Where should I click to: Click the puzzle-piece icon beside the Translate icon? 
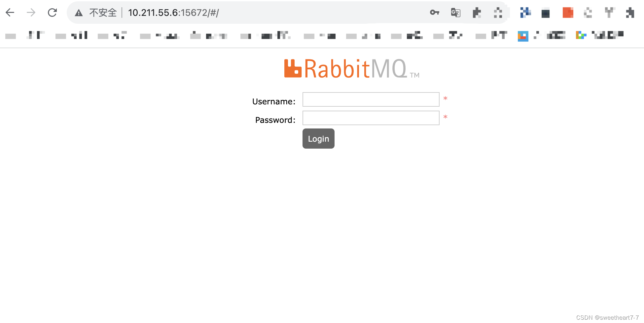(477, 13)
